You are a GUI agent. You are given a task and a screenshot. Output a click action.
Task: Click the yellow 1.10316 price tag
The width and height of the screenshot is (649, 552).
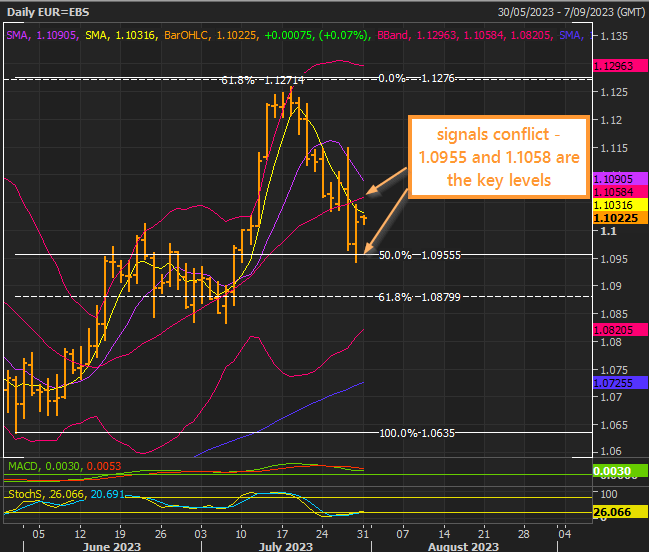coord(620,205)
